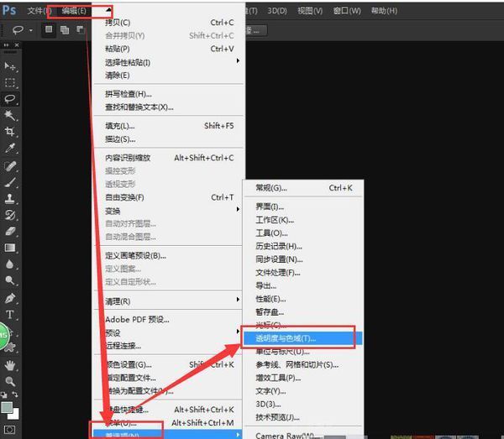The width and height of the screenshot is (504, 439).
Task: Select the Rectangular Marquee tool
Action: 10,83
